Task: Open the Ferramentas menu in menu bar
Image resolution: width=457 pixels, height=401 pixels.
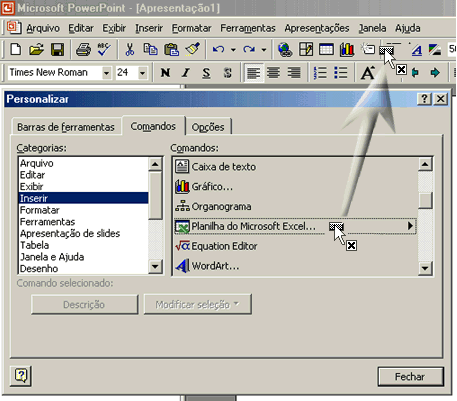Action: click(x=248, y=28)
